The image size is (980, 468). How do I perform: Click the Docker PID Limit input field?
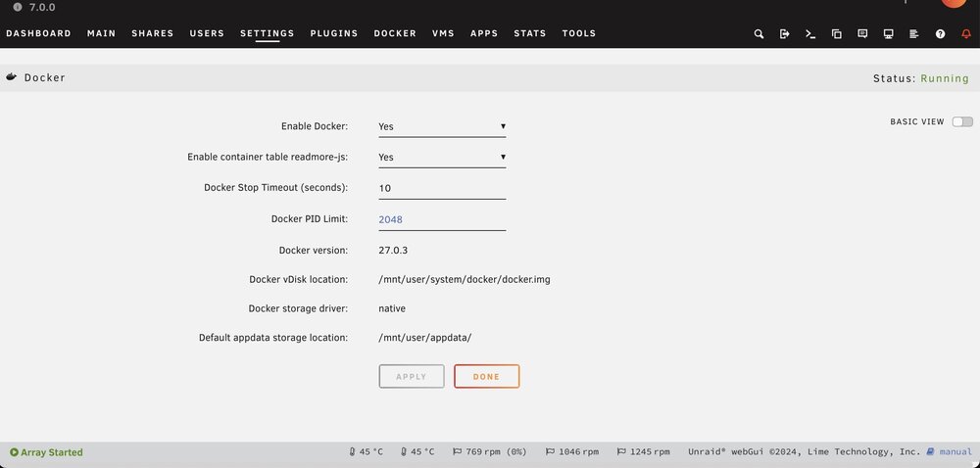click(x=442, y=219)
